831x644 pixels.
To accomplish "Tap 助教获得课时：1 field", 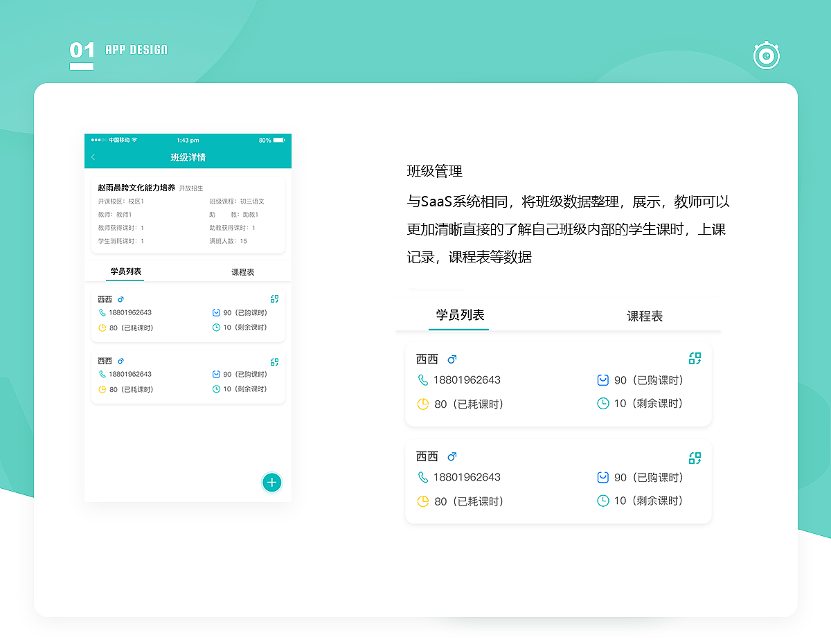I will click(x=233, y=228).
